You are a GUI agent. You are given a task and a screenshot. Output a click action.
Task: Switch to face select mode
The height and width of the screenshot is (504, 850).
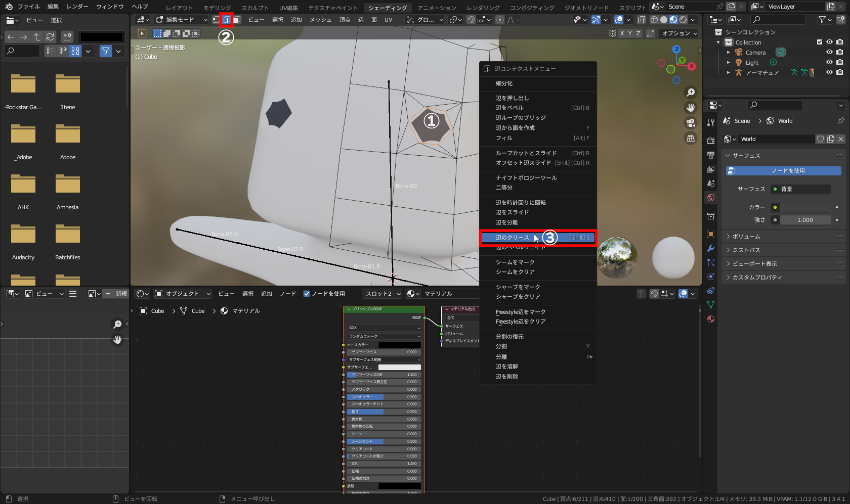tap(236, 20)
